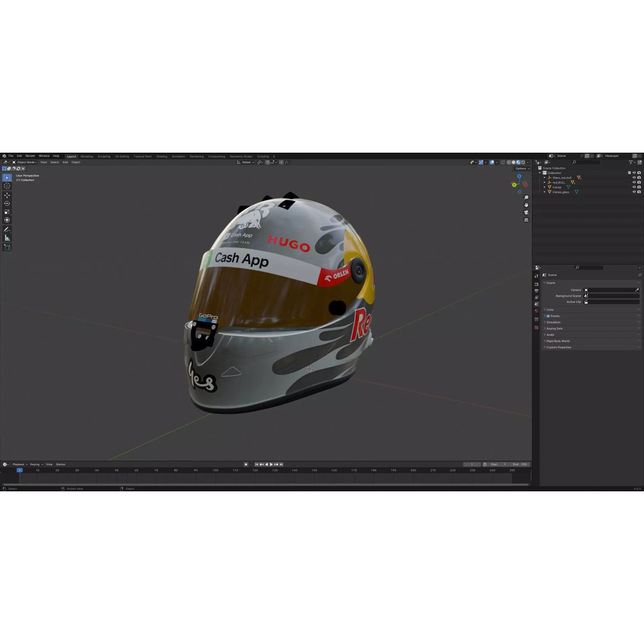
Task: Switch viewport to rendered shading mode
Action: [x=522, y=162]
